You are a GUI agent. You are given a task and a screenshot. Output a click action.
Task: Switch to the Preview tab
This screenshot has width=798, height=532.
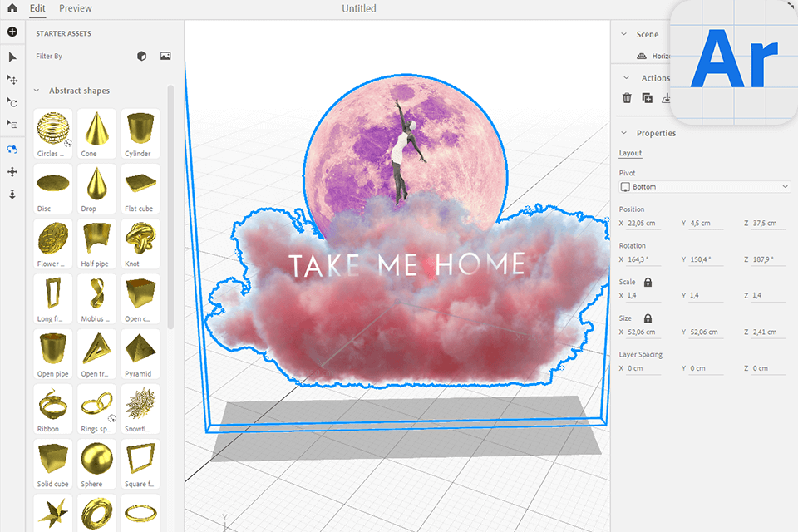click(x=76, y=8)
